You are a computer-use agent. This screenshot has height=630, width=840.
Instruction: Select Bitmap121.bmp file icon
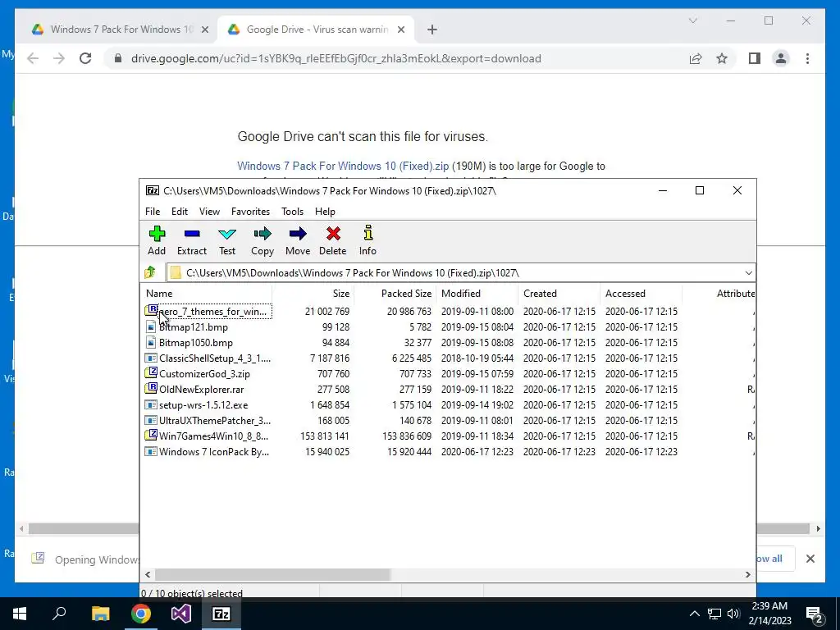coord(151,326)
